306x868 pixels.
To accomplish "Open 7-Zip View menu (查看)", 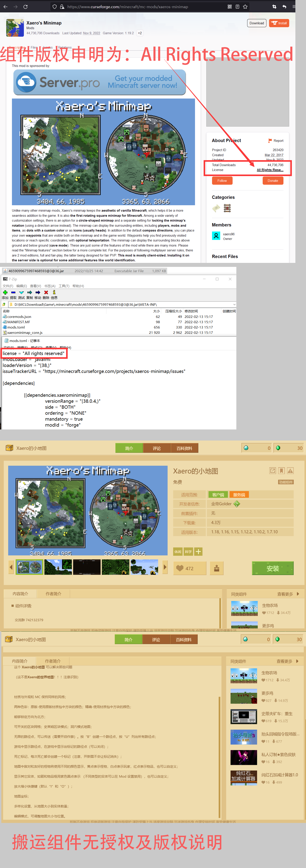I will pos(35,286).
